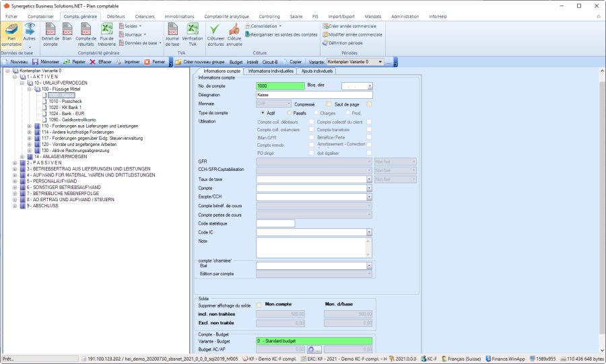Open the Taux de taxe dropdown

tap(369, 179)
